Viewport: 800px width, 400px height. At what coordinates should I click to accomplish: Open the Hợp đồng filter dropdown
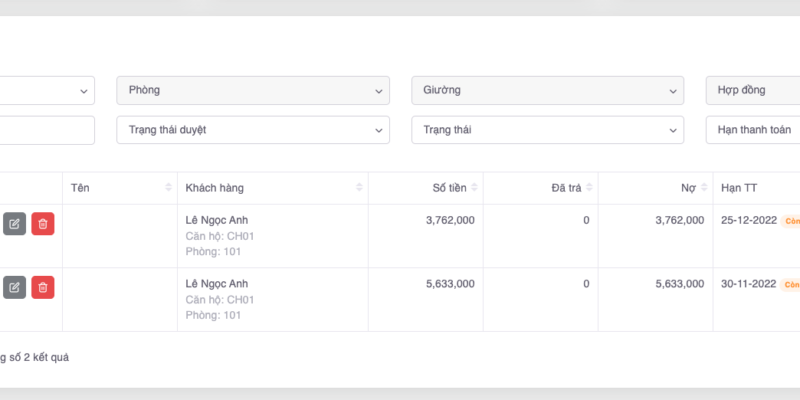tap(752, 90)
